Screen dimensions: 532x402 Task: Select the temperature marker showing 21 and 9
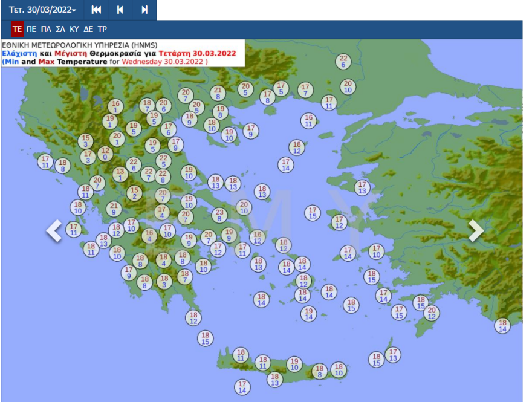(114, 209)
